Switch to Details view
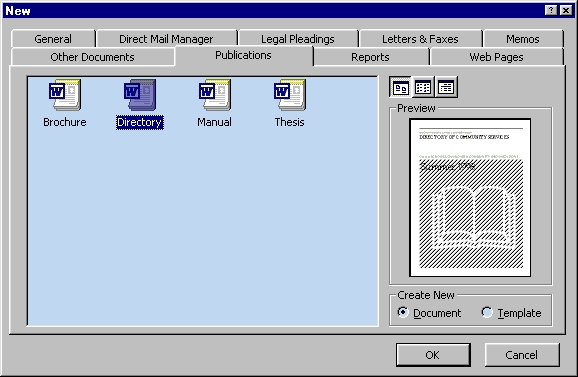Viewport: 578px width, 377px height. tap(446, 87)
